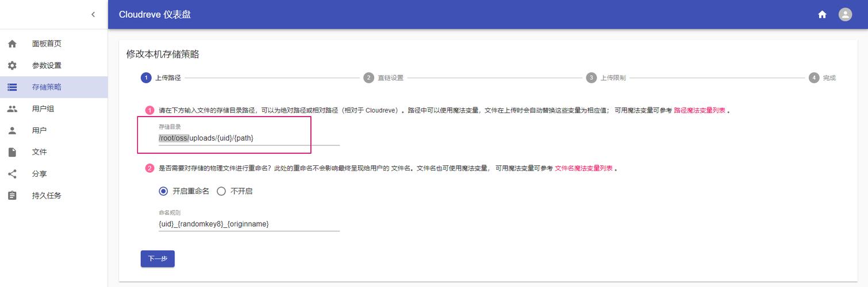Viewport: 868px width, 287px height.
Task: Open 分享 sidebar entry
Action: click(53, 174)
